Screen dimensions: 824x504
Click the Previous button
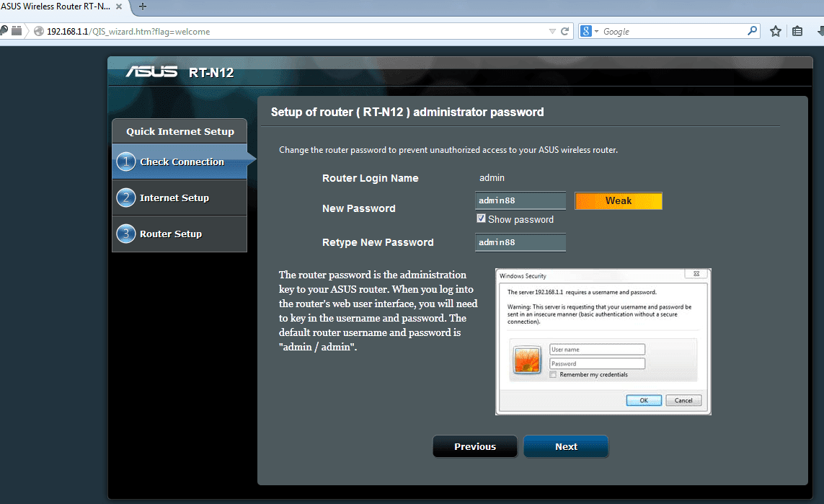pyautogui.click(x=475, y=447)
